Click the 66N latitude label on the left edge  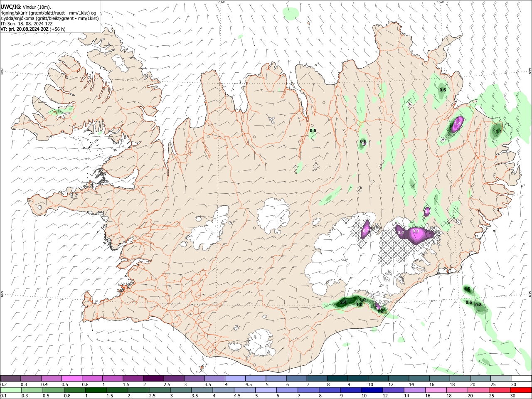pyautogui.click(x=2, y=71)
